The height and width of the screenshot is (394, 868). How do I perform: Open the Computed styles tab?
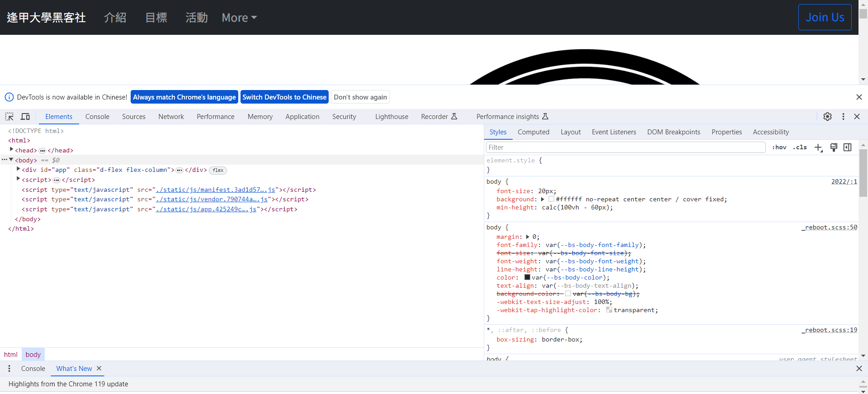tap(533, 132)
